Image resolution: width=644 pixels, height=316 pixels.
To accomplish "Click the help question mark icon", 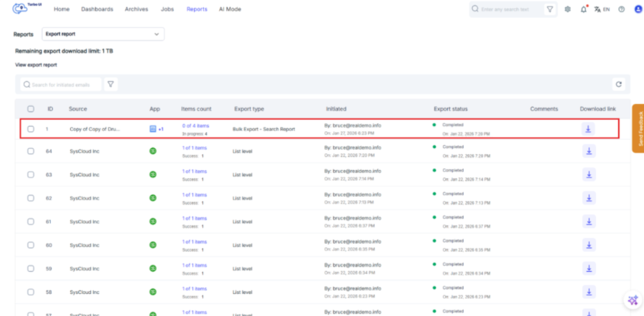I will point(621,10).
